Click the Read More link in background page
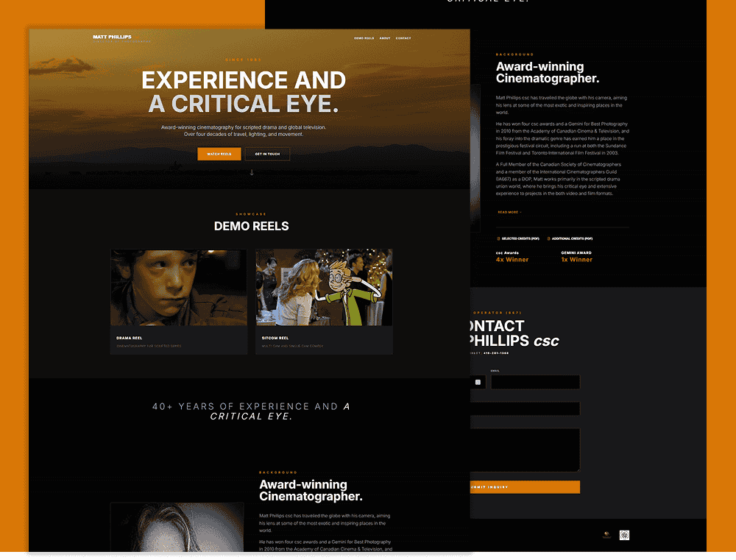Viewport: 736px width, 560px height. [x=509, y=212]
